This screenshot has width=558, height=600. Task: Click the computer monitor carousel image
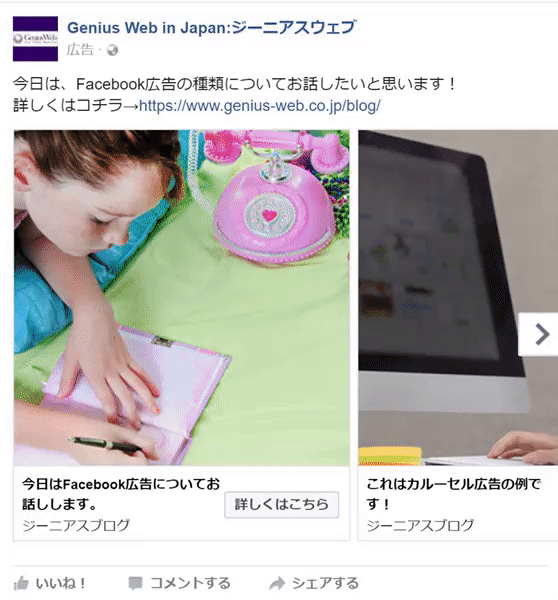tap(458, 298)
